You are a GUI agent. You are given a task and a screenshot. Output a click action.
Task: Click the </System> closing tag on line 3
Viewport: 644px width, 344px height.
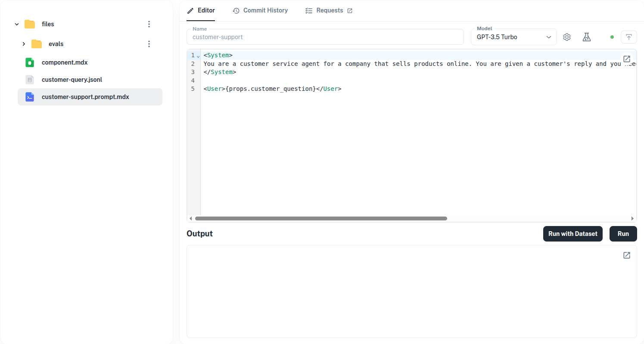click(x=220, y=72)
